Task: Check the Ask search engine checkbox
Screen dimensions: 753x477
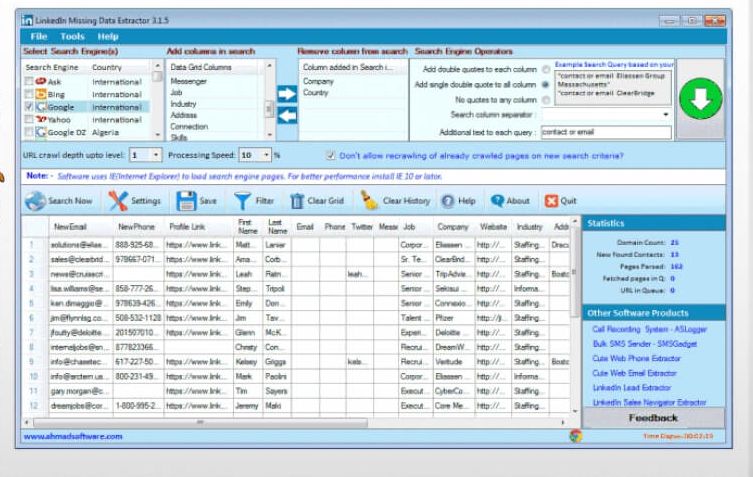Action: pyautogui.click(x=29, y=81)
